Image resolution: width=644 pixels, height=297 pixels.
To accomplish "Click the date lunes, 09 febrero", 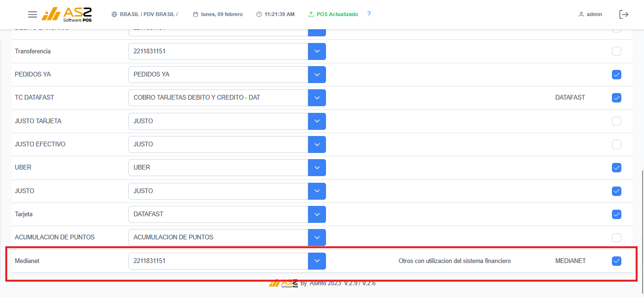I will (x=222, y=15).
